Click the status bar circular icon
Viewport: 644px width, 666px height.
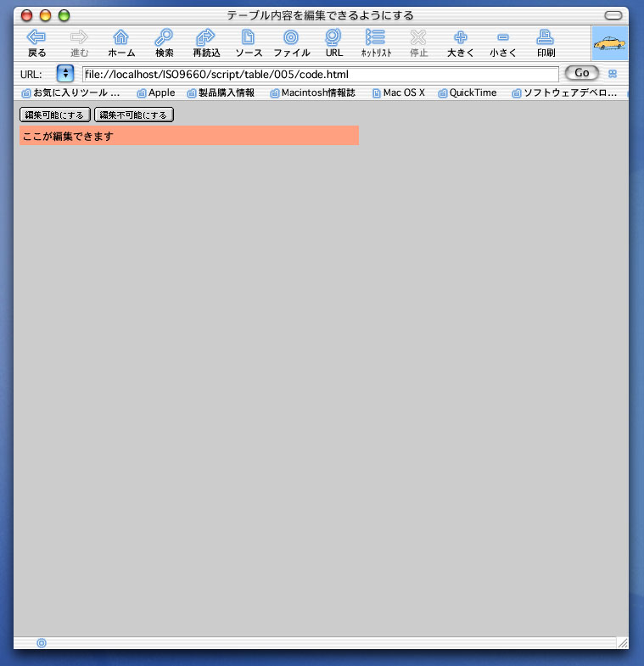point(42,643)
